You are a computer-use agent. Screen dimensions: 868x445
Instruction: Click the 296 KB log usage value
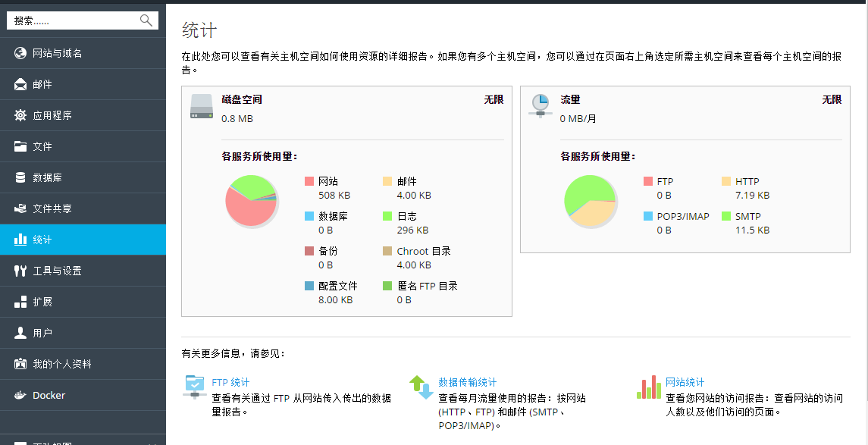[412, 230]
